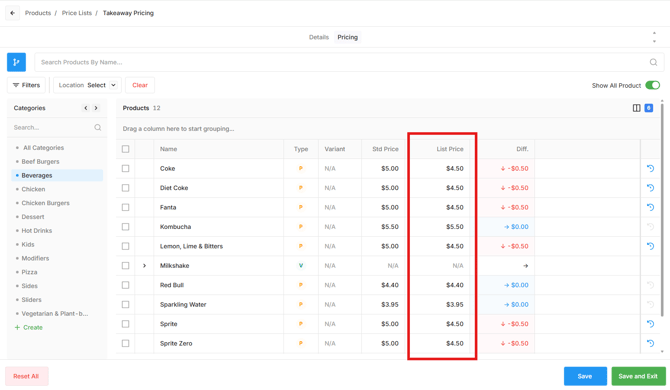This screenshot has width=670, height=390.
Task: Click the Diet Coke type icon
Action: (x=301, y=188)
